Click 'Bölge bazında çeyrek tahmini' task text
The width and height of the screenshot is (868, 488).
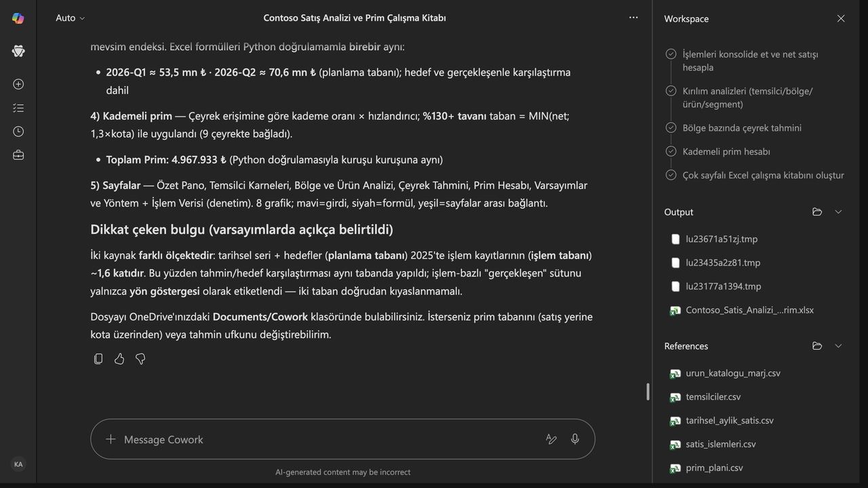coord(742,127)
